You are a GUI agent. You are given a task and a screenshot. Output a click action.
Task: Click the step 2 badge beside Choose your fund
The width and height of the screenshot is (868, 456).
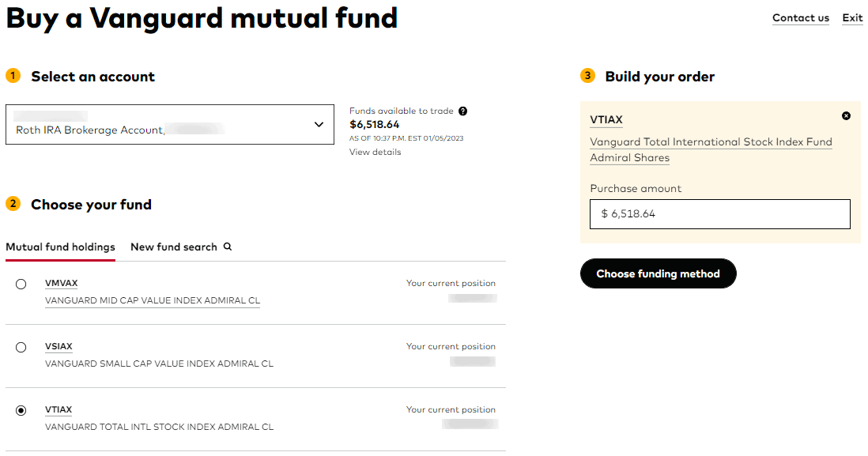pyautogui.click(x=13, y=204)
